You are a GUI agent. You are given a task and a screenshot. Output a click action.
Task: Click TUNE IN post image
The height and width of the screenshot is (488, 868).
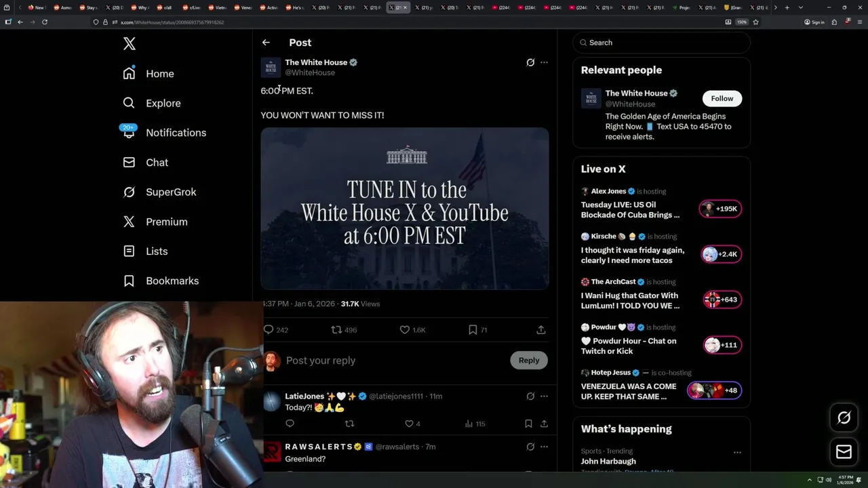click(405, 209)
